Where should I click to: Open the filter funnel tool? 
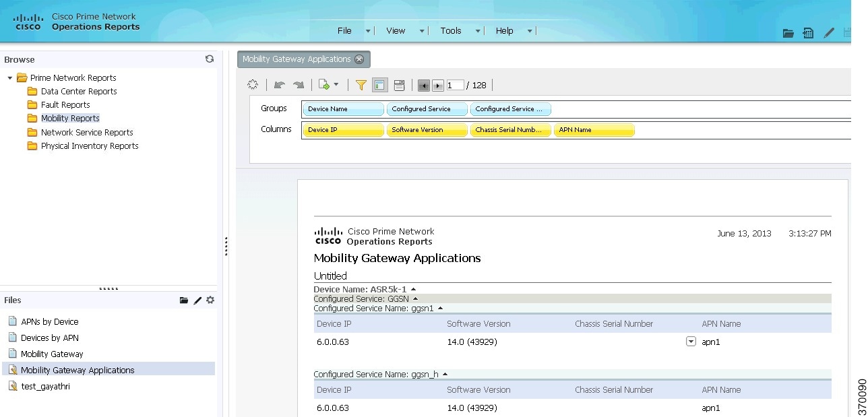pyautogui.click(x=361, y=85)
